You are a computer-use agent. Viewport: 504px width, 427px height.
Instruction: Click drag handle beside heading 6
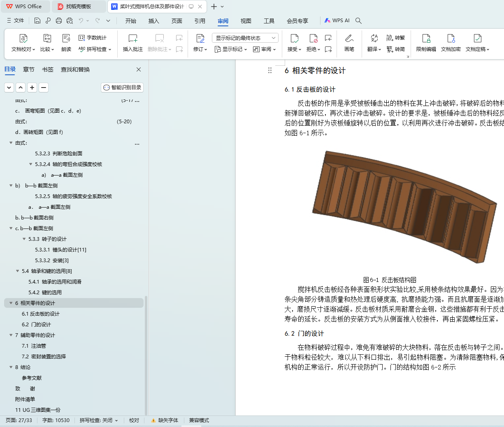(x=270, y=70)
